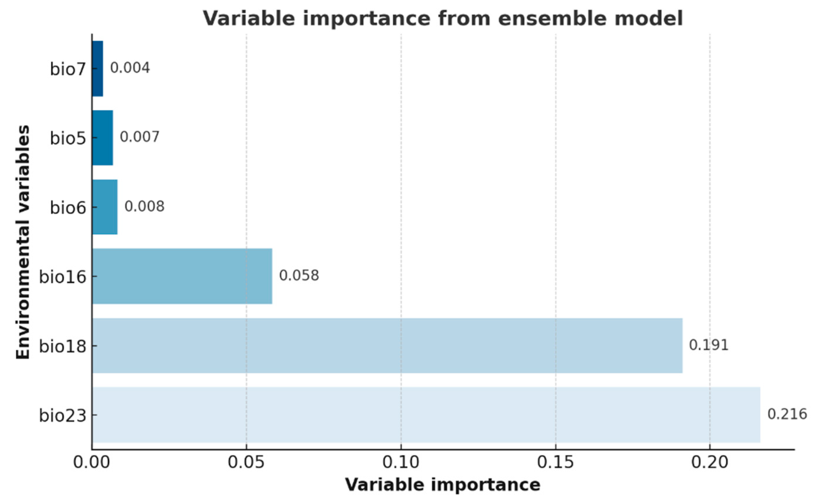
Task: Select the "Environmental variables" y-axis title
Action: 23,242
